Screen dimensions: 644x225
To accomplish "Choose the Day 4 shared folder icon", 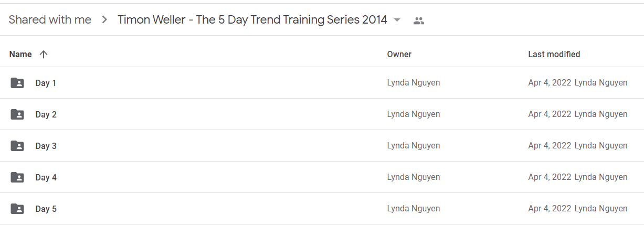I will pos(17,177).
